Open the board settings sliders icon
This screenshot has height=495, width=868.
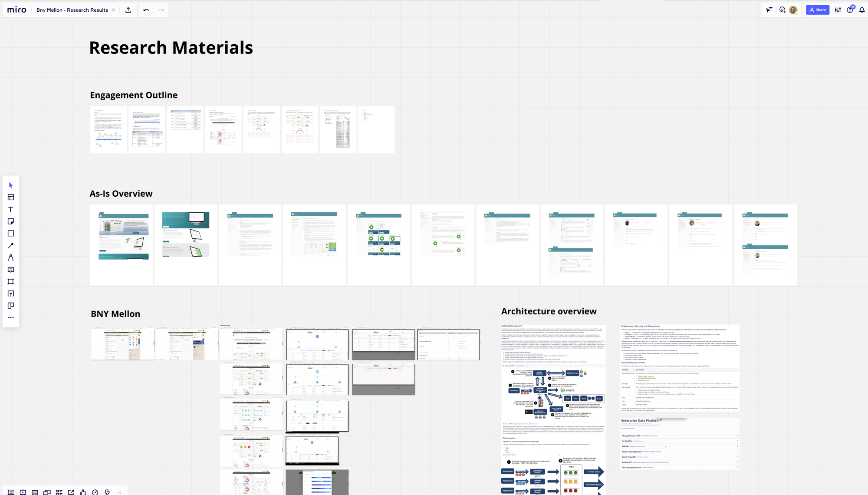[x=838, y=10]
